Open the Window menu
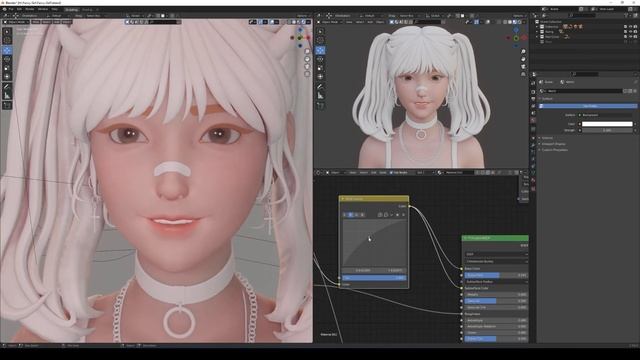 click(43, 9)
